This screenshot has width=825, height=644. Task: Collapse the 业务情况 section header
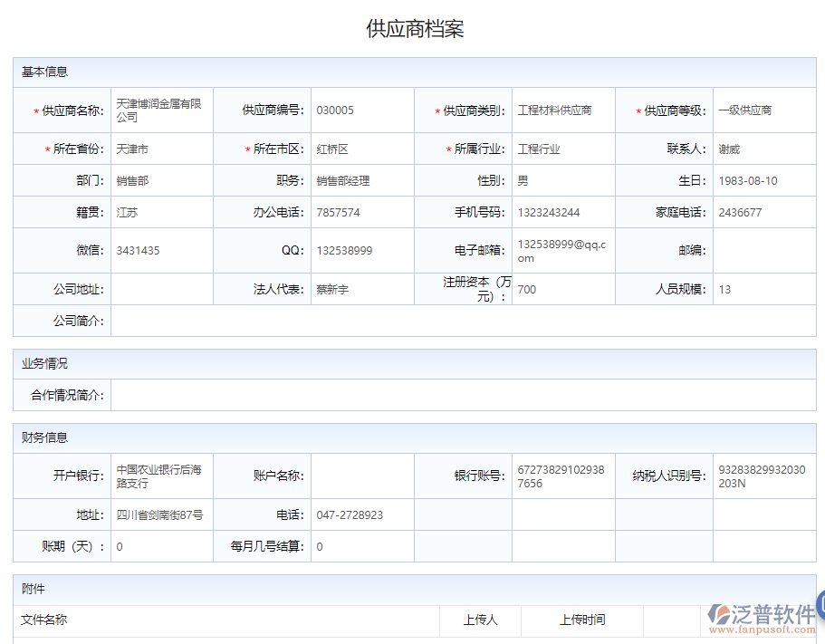(43, 363)
